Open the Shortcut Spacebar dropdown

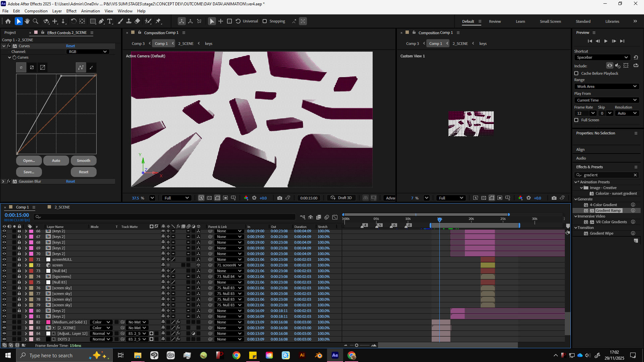coord(602,57)
